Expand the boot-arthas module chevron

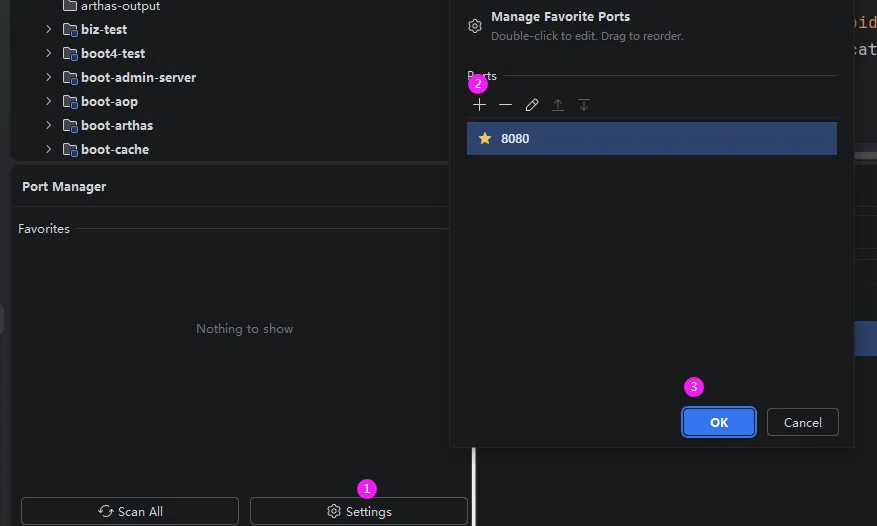pyautogui.click(x=48, y=125)
